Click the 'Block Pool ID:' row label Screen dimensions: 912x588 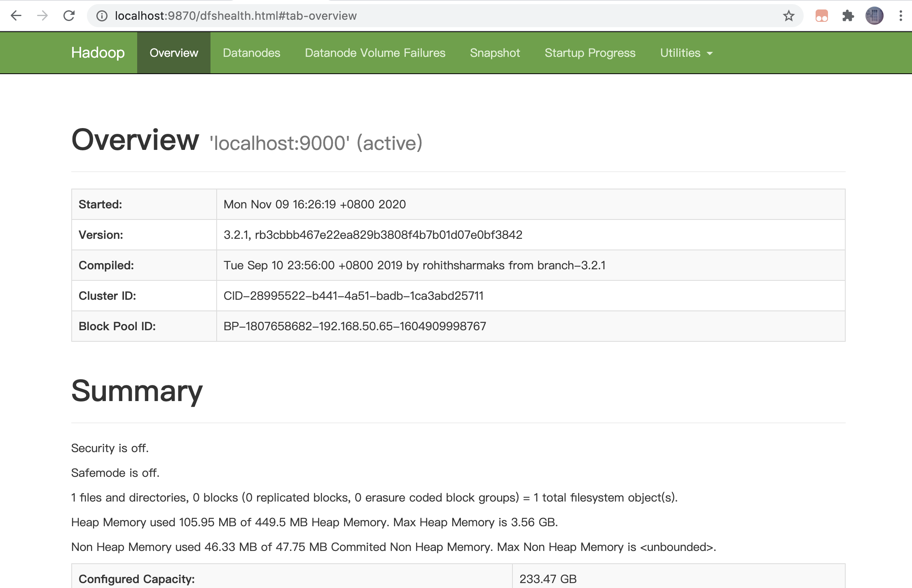pyautogui.click(x=117, y=326)
